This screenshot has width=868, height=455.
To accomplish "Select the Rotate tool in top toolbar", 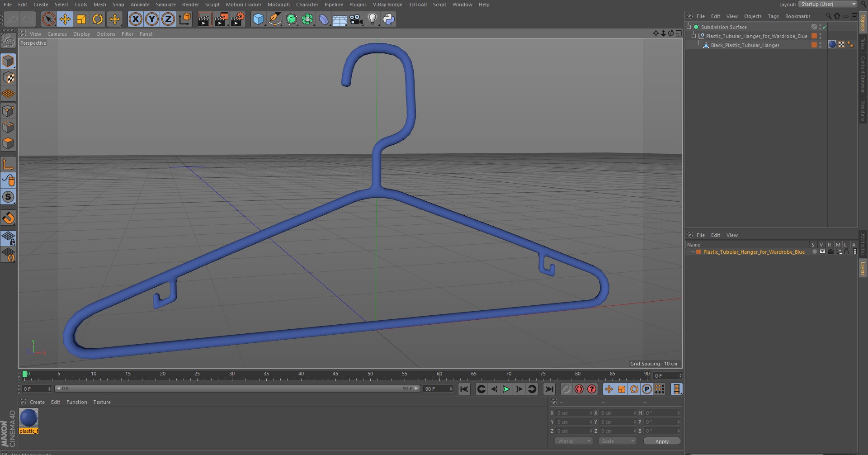I will [98, 19].
